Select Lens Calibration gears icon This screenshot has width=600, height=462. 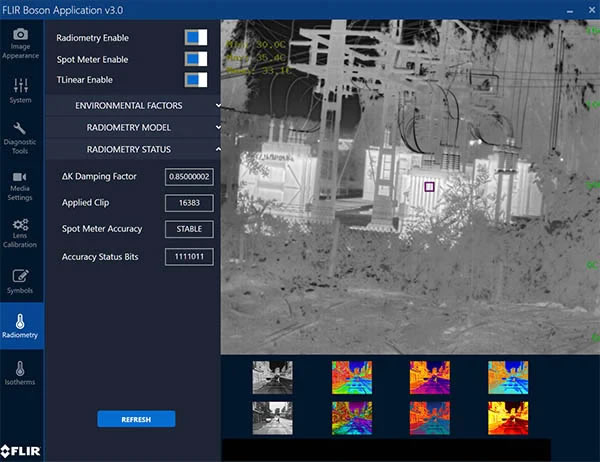(x=21, y=226)
